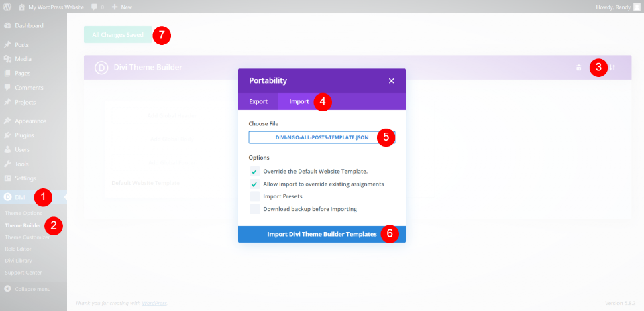Open Divi Theme Options
This screenshot has height=311, width=644.
pyautogui.click(x=23, y=213)
